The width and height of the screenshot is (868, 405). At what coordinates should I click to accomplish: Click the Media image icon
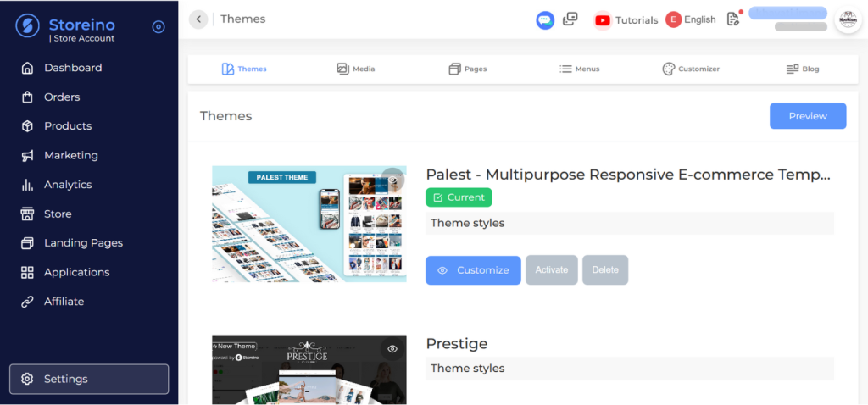343,69
